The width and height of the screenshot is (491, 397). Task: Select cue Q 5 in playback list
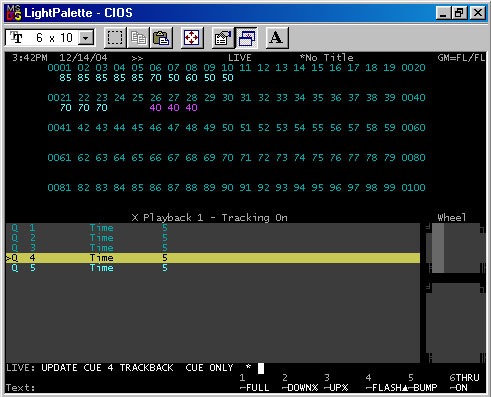213,268
